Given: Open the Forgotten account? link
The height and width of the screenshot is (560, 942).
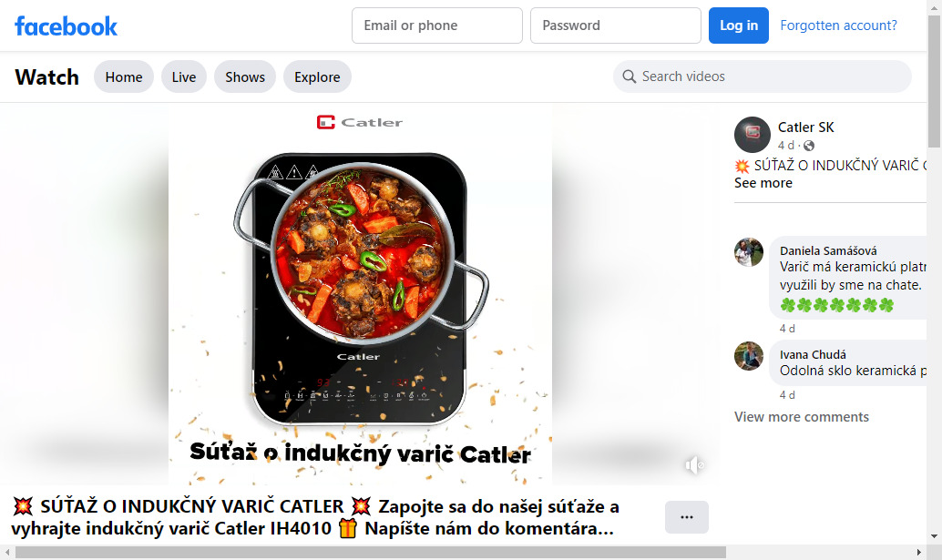Looking at the screenshot, I should (838, 25).
